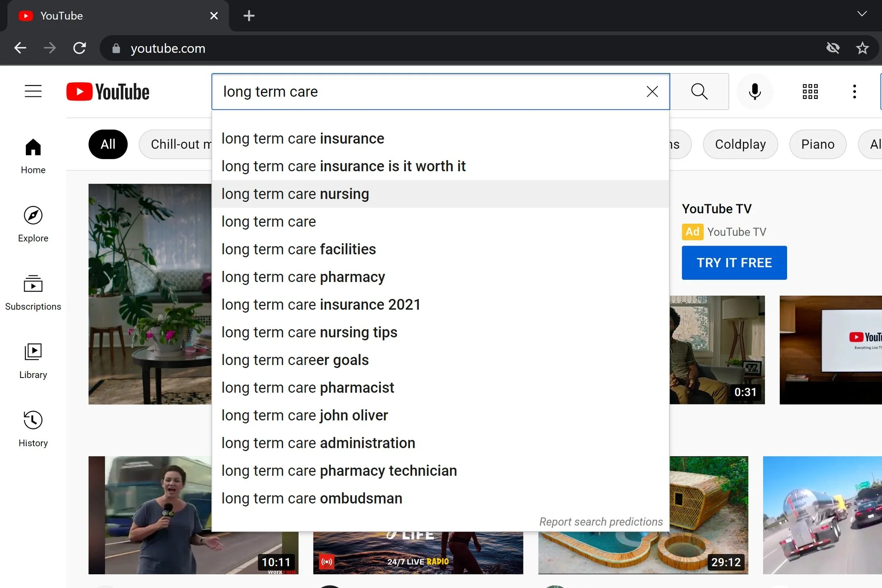Open the YouTube TV screen thumbnail
Viewport: 882px width, 588px height.
click(x=831, y=350)
